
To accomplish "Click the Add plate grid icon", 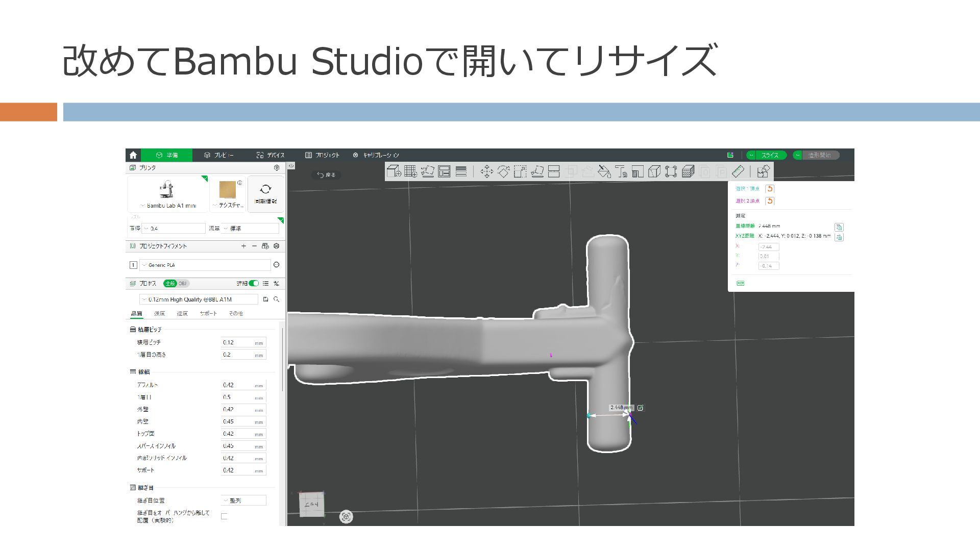I will point(410,171).
